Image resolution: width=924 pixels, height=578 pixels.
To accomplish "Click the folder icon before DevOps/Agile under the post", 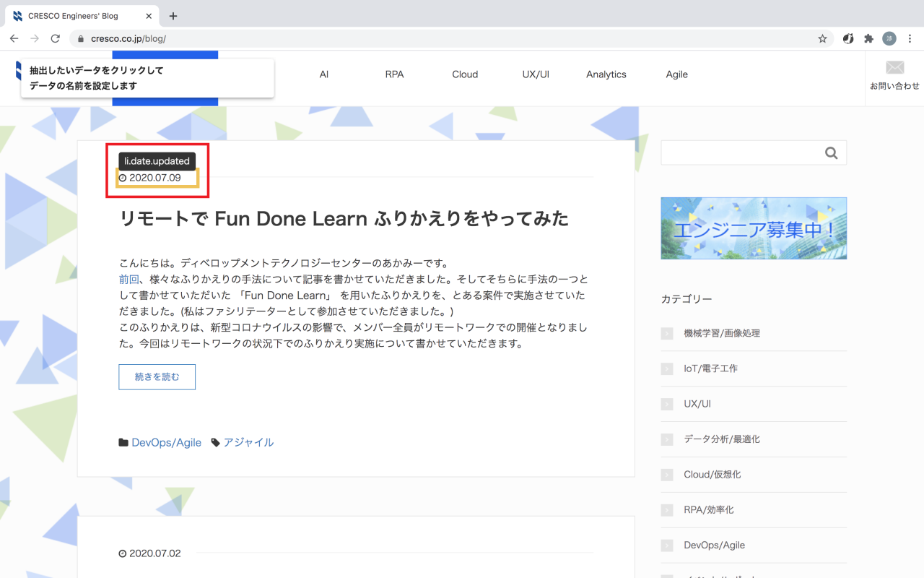I will [123, 443].
